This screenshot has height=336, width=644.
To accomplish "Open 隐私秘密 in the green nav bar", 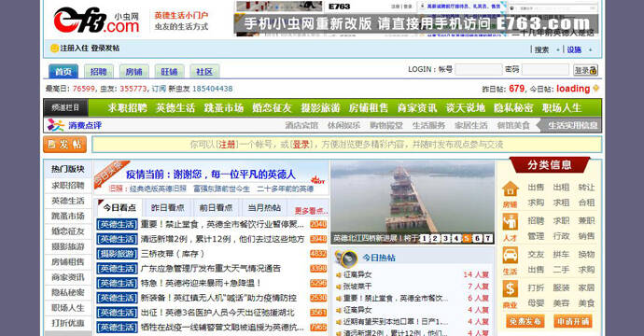I will pyautogui.click(x=513, y=107).
